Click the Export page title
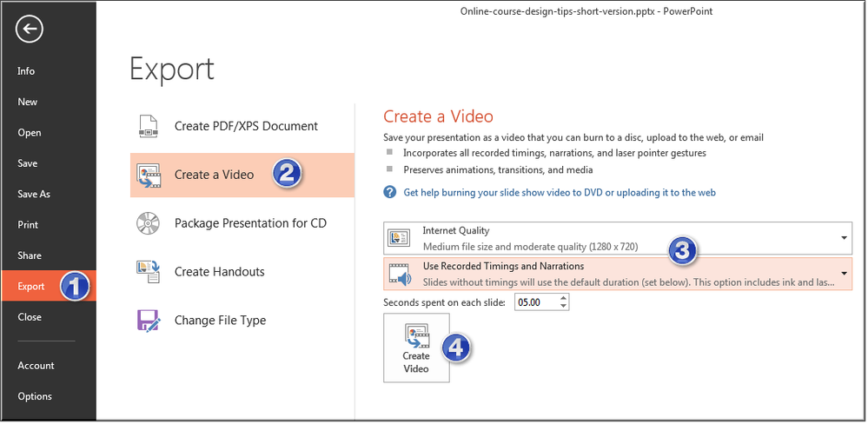868x424 pixels. [172, 69]
